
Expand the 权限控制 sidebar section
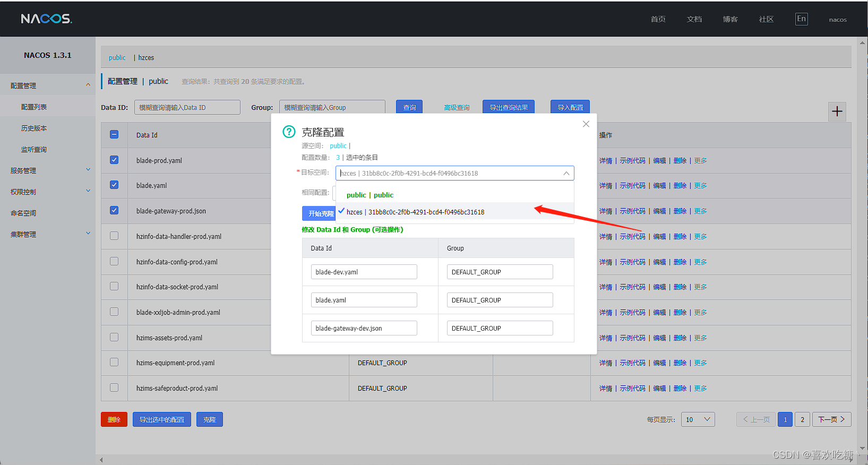(x=48, y=192)
